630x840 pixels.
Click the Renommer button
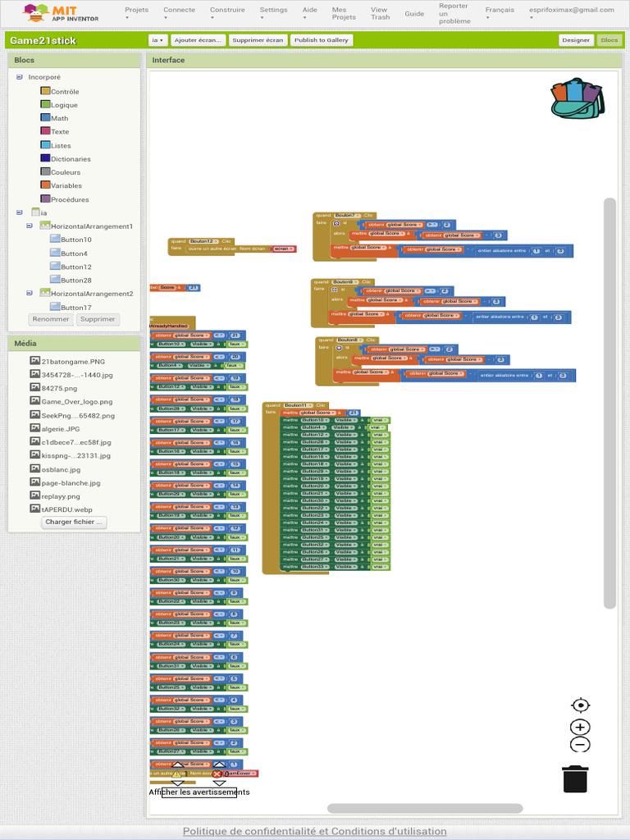tap(51, 319)
